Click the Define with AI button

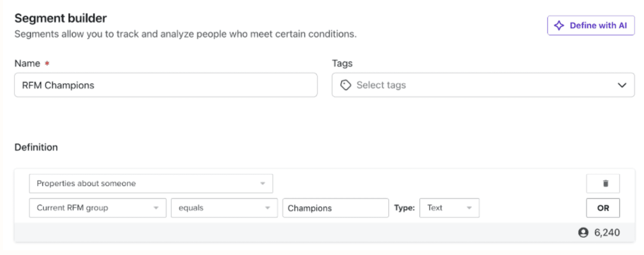[591, 25]
